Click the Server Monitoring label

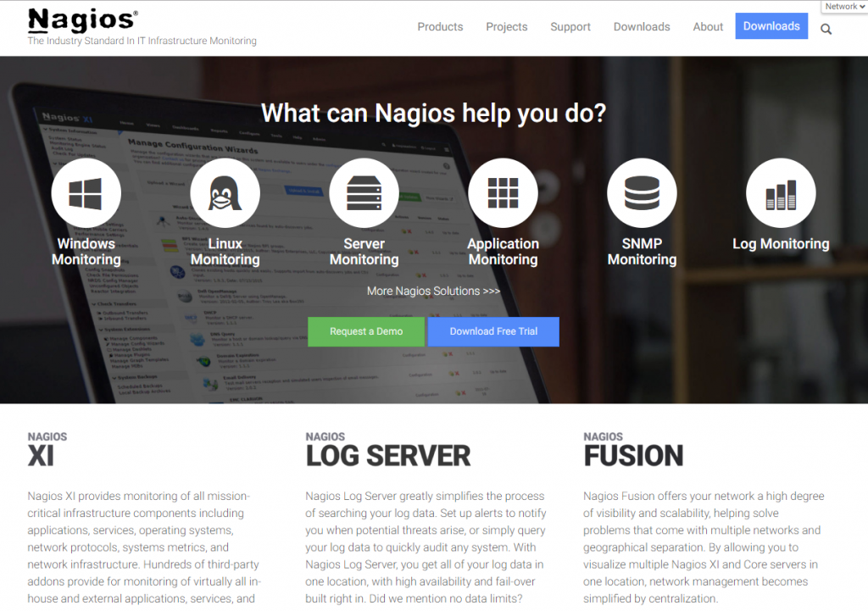(364, 252)
